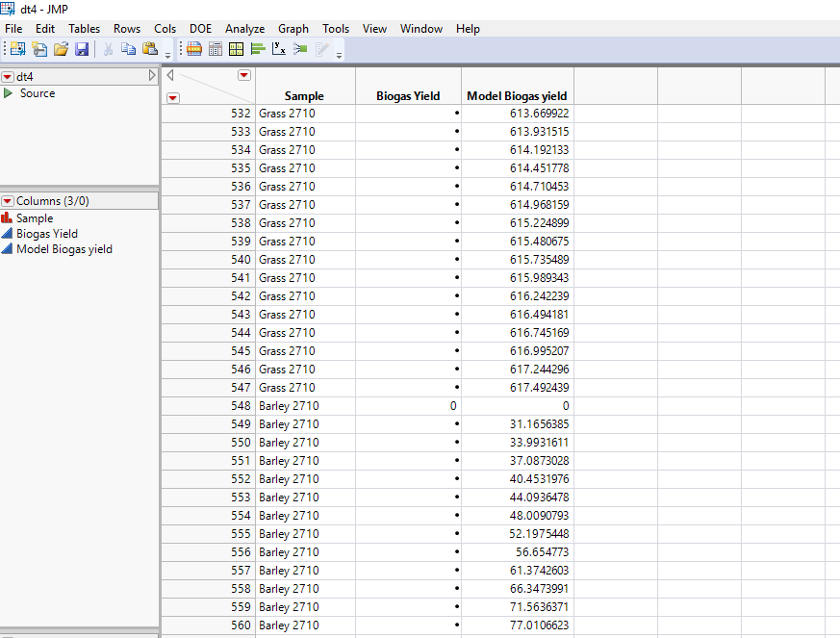Screen dimensions: 840x638
Task: Click the value 31.1656385
Action: point(540,423)
